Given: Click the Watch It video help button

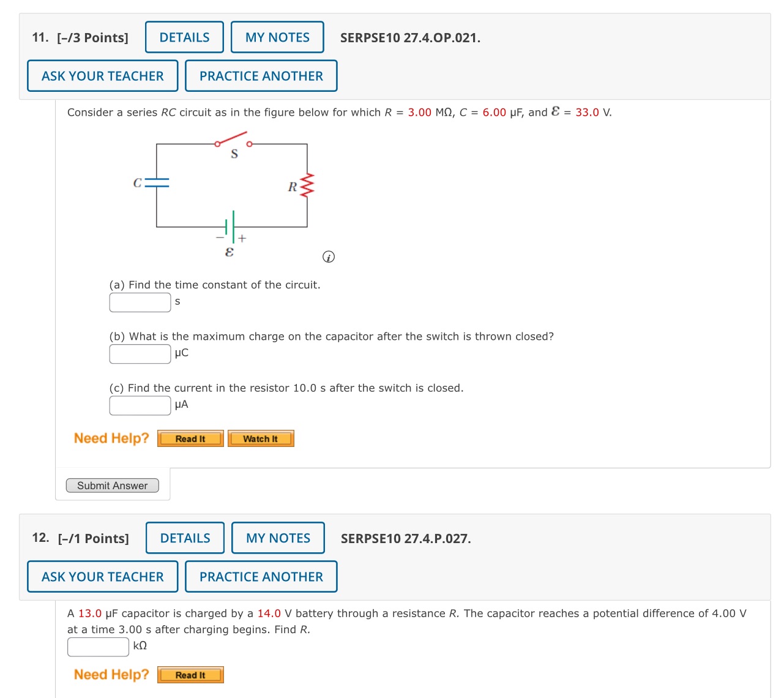Looking at the screenshot, I should pos(261,438).
